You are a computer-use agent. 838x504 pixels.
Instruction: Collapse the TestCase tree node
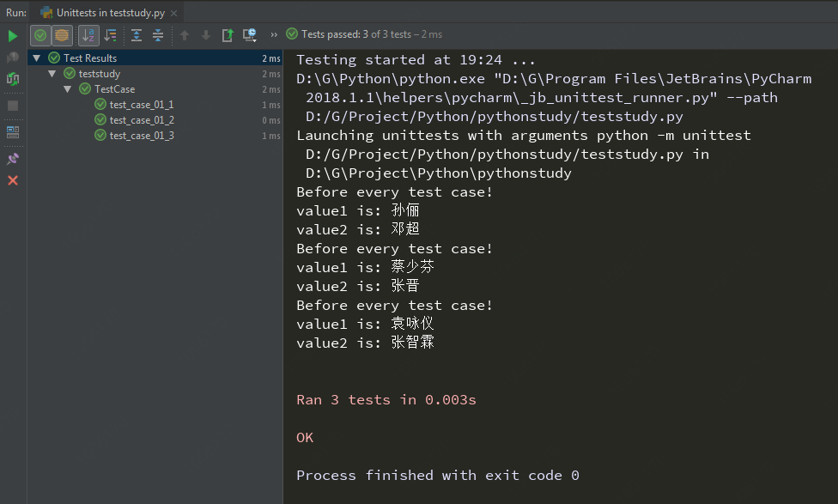(67, 89)
